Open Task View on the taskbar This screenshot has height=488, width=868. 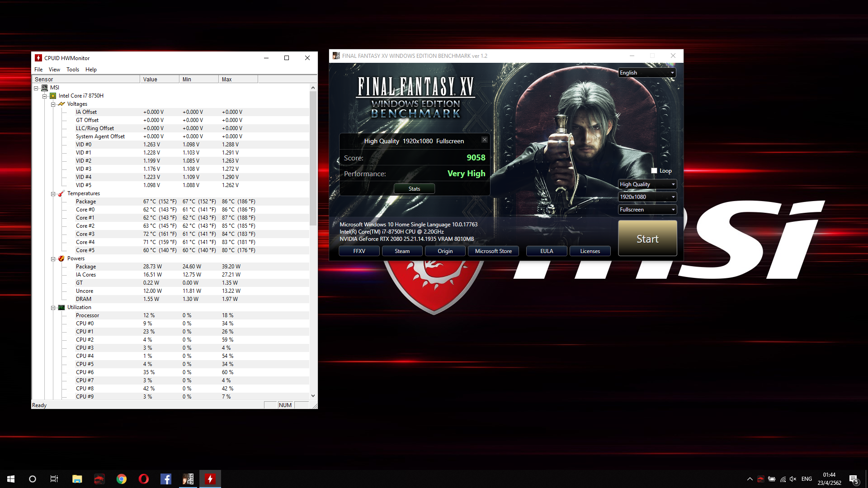(x=54, y=479)
